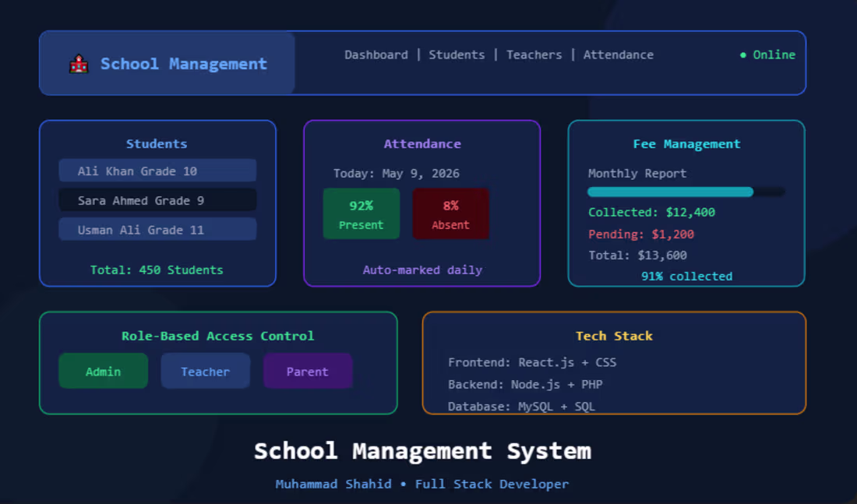The height and width of the screenshot is (504, 857).
Task: Click the Online status label
Action: pos(774,55)
